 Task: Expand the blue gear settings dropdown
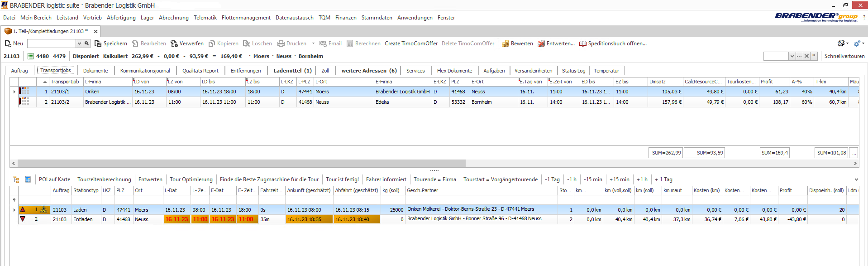click(863, 44)
